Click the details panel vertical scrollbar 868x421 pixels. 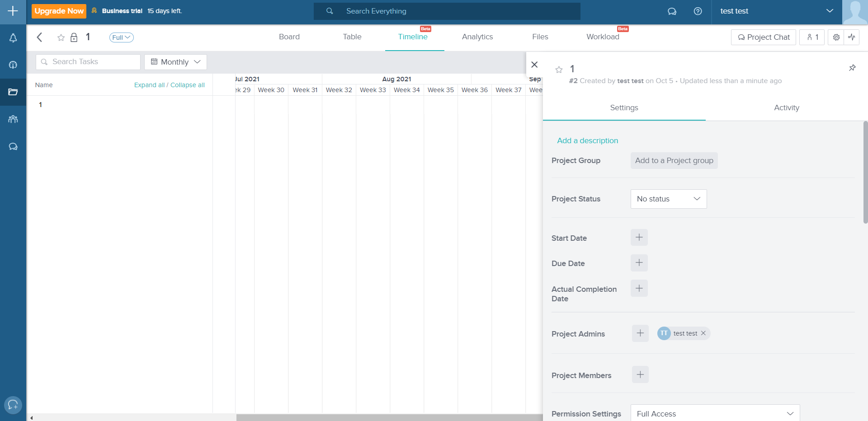pos(865,173)
